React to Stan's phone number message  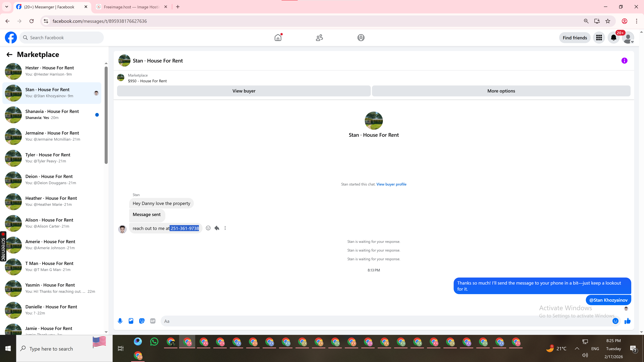pyautogui.click(x=208, y=228)
